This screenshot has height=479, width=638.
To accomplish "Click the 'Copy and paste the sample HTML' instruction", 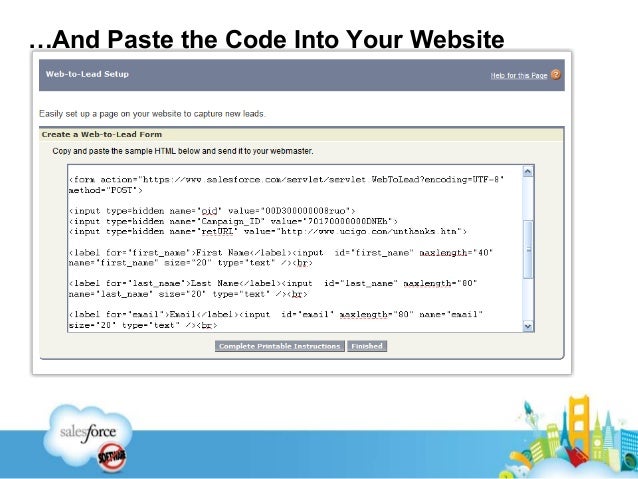I will tap(183, 151).
